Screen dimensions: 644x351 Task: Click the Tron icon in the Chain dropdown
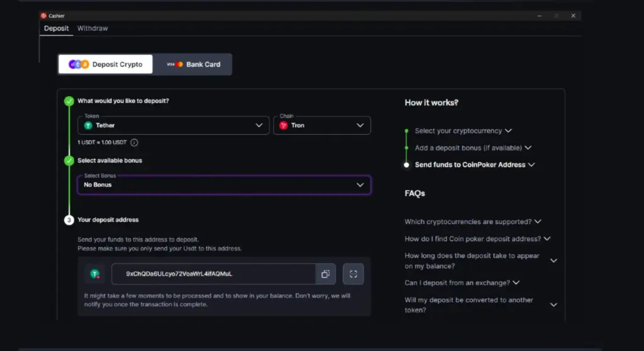(x=284, y=125)
